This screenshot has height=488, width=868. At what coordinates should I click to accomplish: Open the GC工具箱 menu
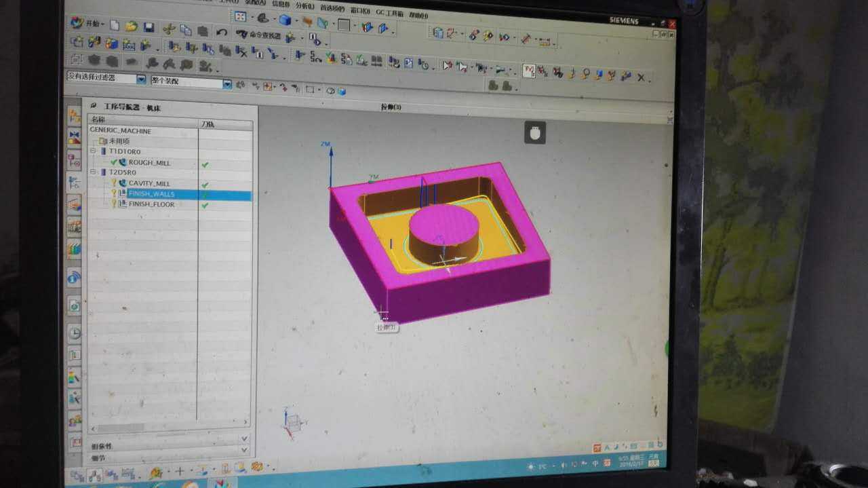(x=389, y=13)
